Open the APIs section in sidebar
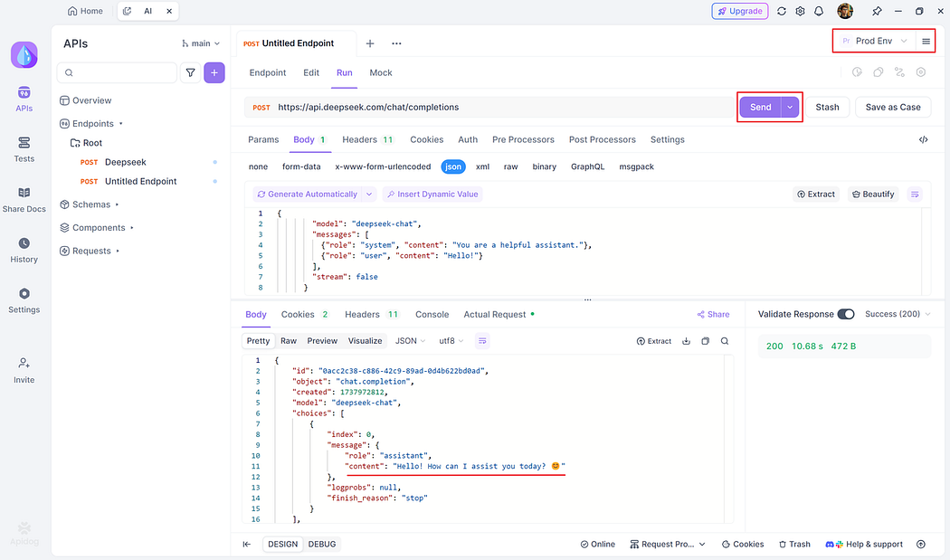 pos(24,100)
